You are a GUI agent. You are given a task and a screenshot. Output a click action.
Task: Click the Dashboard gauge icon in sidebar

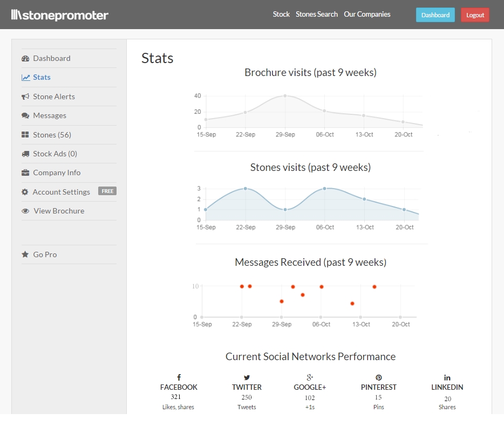25,58
